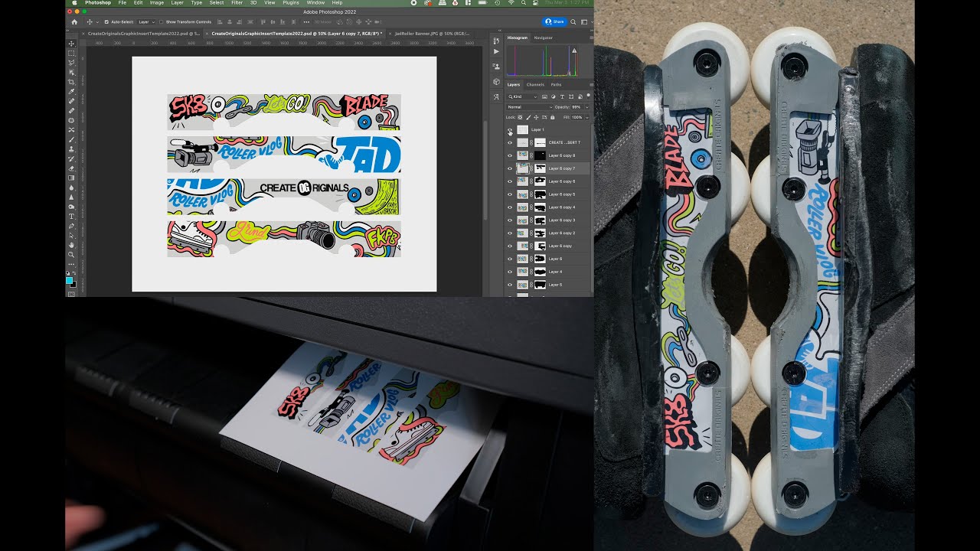Open the Actions panel play icon
Screen dimensions: 980x551
(496, 51)
